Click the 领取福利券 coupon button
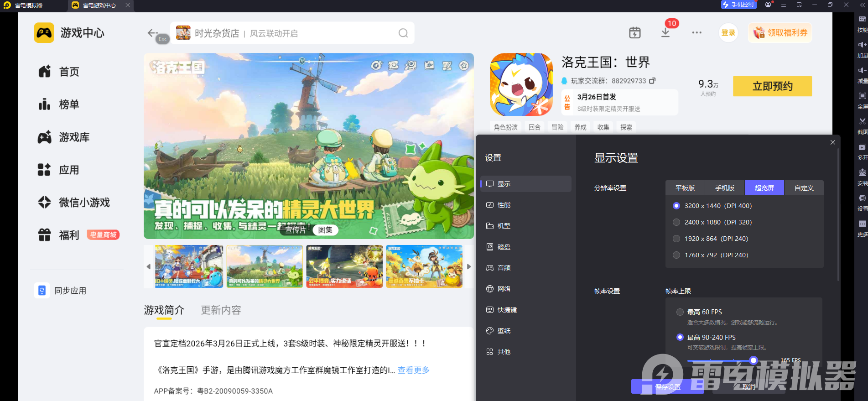Screen dimensions: 868x401 coord(780,33)
